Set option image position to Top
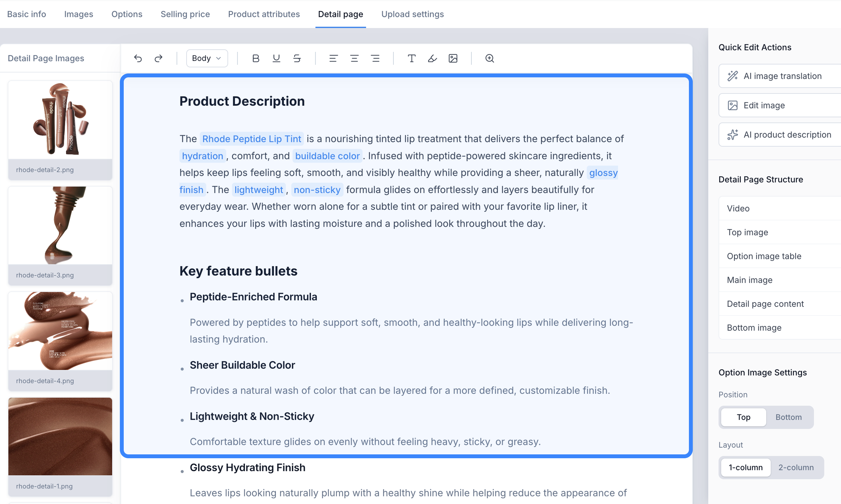 (744, 417)
